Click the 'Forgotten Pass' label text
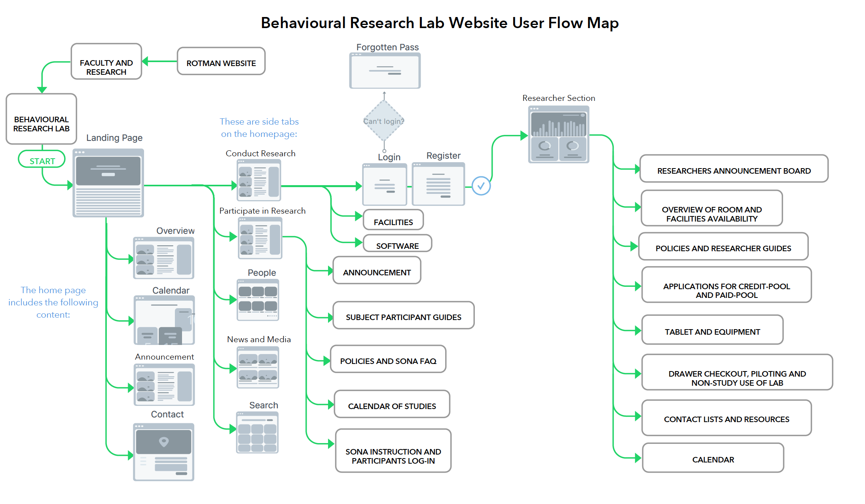 tap(387, 47)
